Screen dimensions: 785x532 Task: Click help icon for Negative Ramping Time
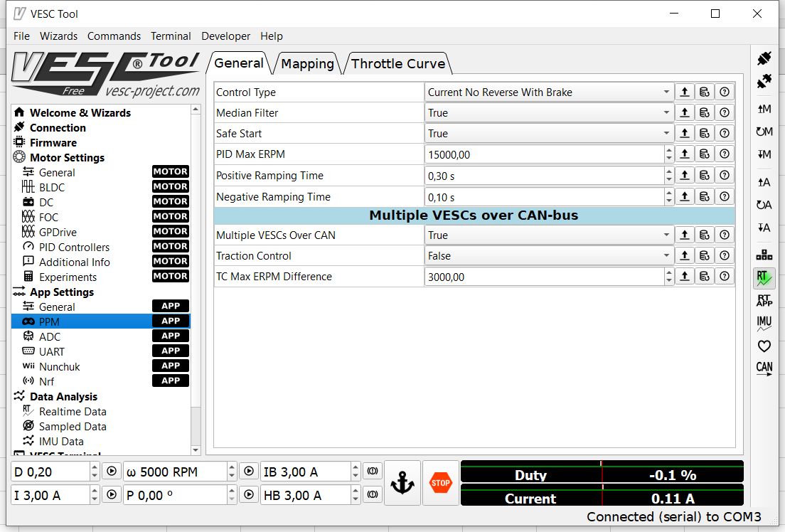(x=725, y=197)
